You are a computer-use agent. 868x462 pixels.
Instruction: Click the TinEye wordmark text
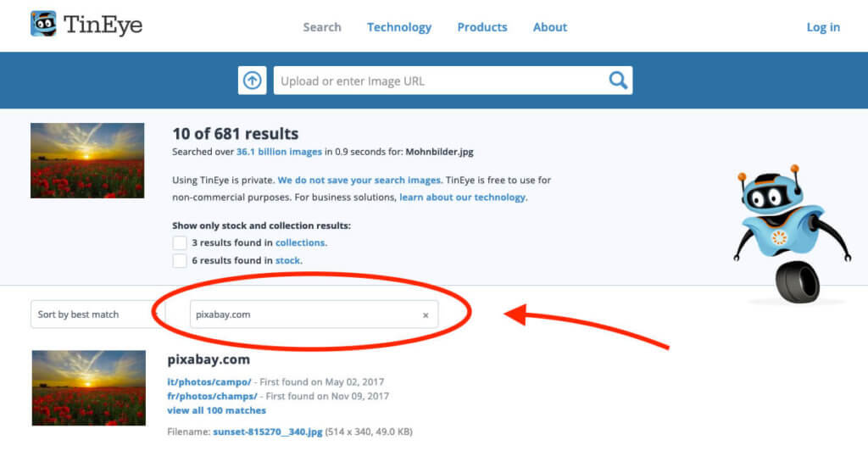(x=103, y=25)
